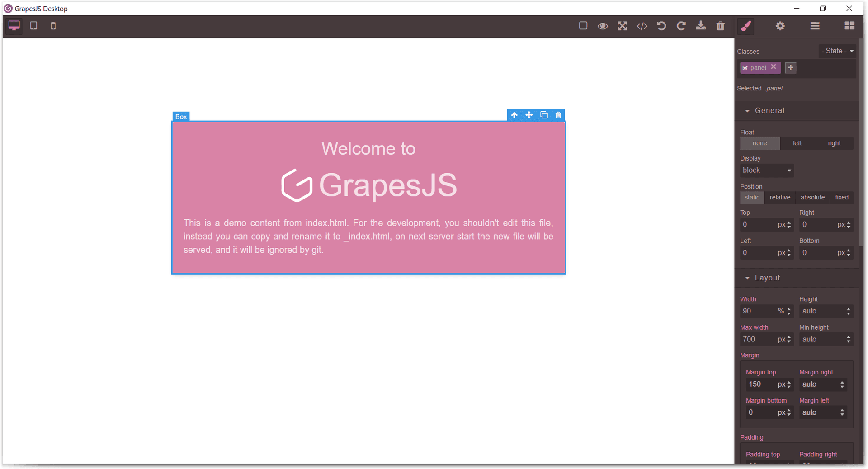Open the hamburger menu

point(815,26)
